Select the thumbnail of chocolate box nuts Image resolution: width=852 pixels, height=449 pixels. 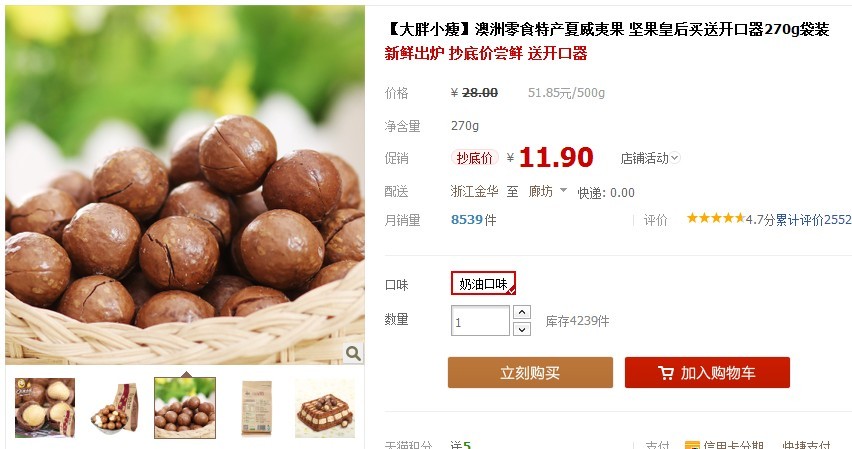point(325,408)
